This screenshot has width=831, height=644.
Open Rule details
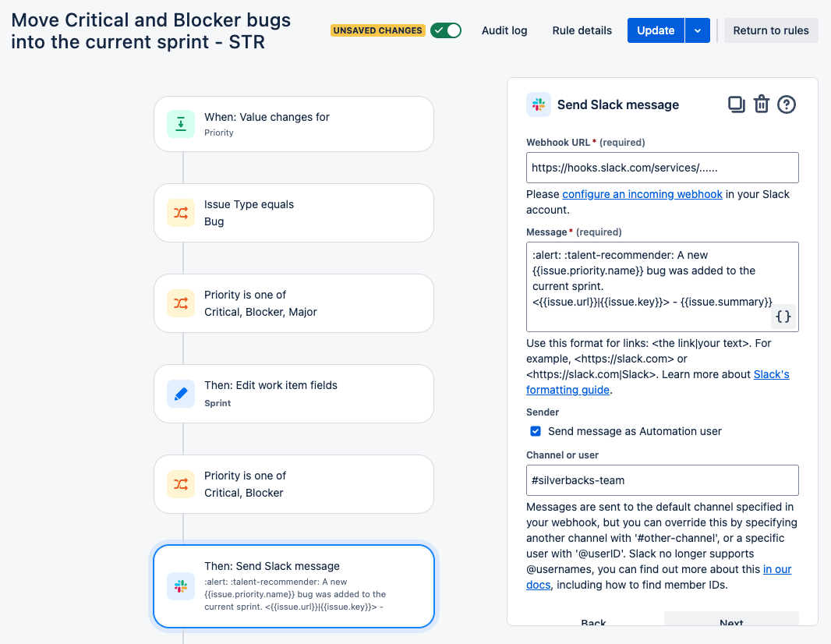click(582, 30)
